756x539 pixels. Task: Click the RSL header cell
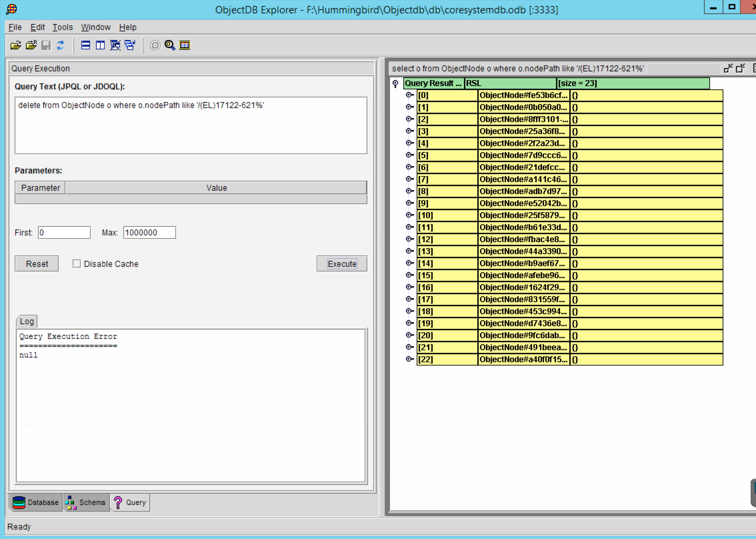(x=510, y=83)
